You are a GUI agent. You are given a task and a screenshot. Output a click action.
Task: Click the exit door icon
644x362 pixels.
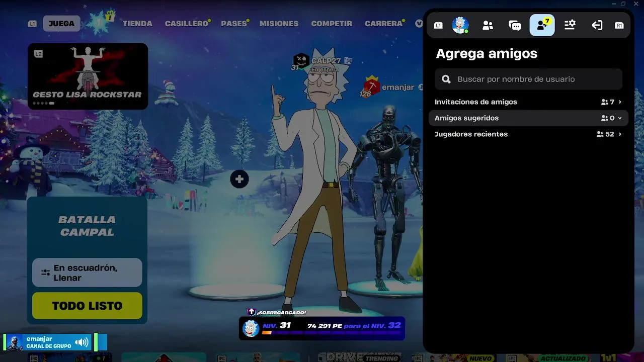point(597,25)
